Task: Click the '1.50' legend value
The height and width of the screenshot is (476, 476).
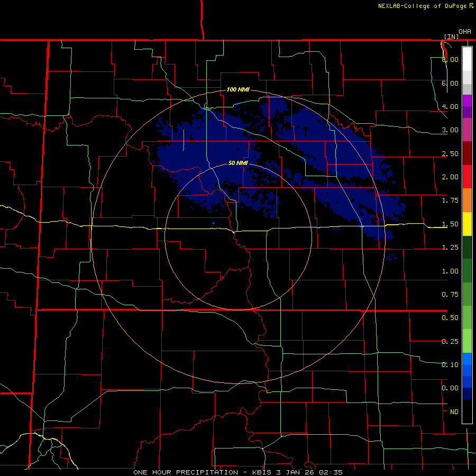Action: 450,224
